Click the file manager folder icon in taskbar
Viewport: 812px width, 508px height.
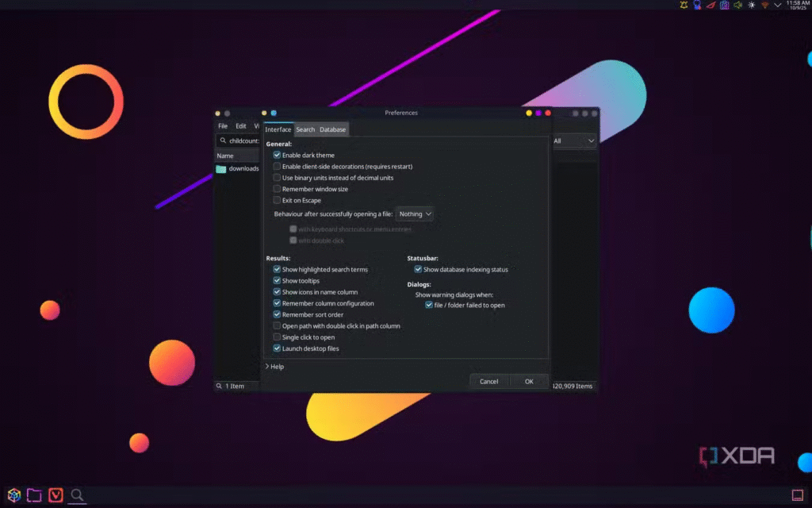click(34, 495)
